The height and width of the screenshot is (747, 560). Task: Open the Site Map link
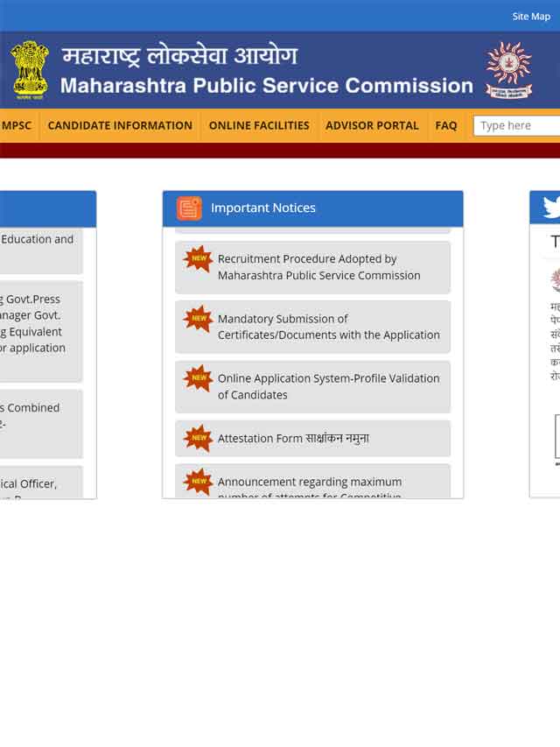pos(531,17)
